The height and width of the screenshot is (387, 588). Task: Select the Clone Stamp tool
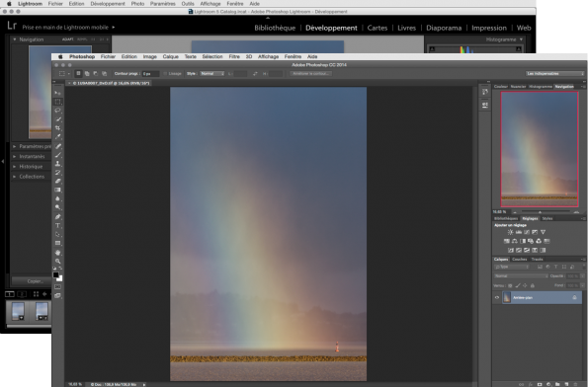click(x=57, y=164)
